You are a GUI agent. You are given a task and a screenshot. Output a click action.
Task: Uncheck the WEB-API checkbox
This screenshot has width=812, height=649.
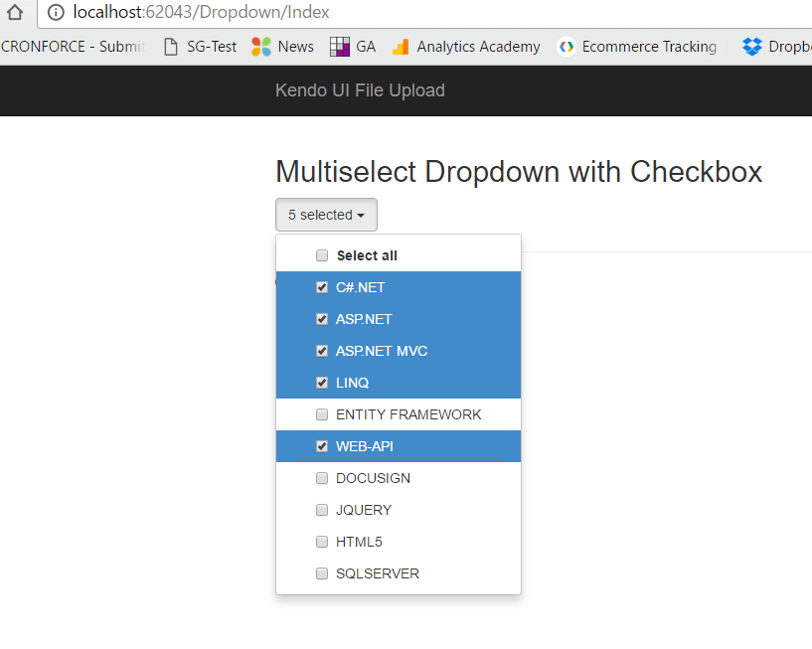[x=322, y=446]
